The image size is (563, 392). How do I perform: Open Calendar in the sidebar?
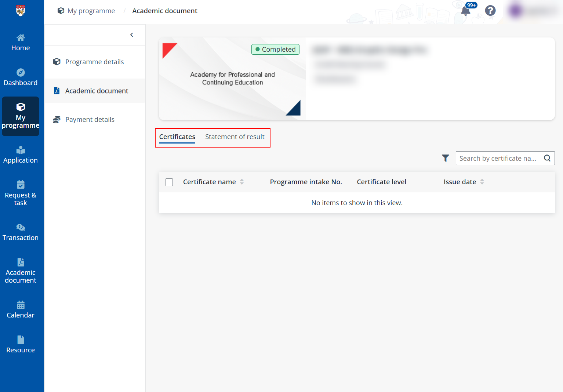pyautogui.click(x=21, y=310)
